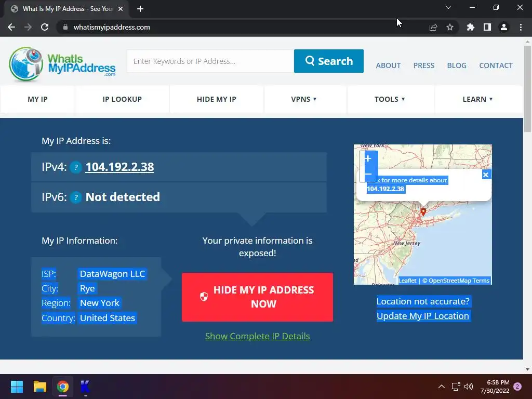Click the City value Rye

pos(87,288)
